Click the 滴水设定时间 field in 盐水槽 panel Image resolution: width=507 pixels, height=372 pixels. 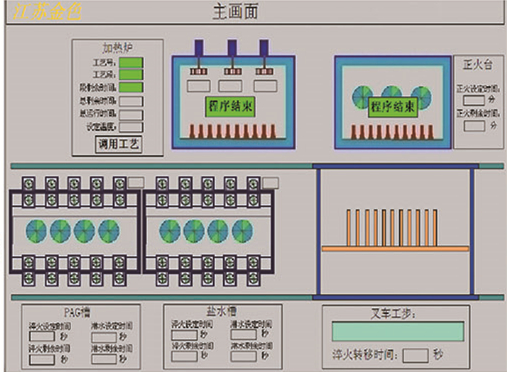point(244,334)
